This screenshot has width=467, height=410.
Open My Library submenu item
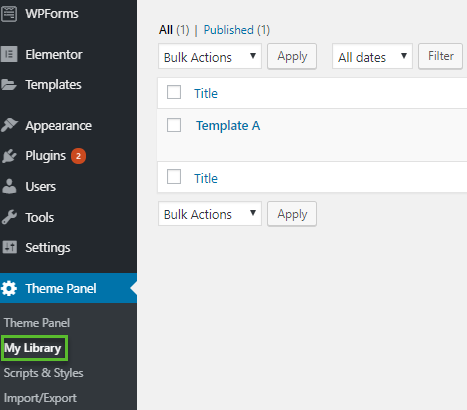33,348
